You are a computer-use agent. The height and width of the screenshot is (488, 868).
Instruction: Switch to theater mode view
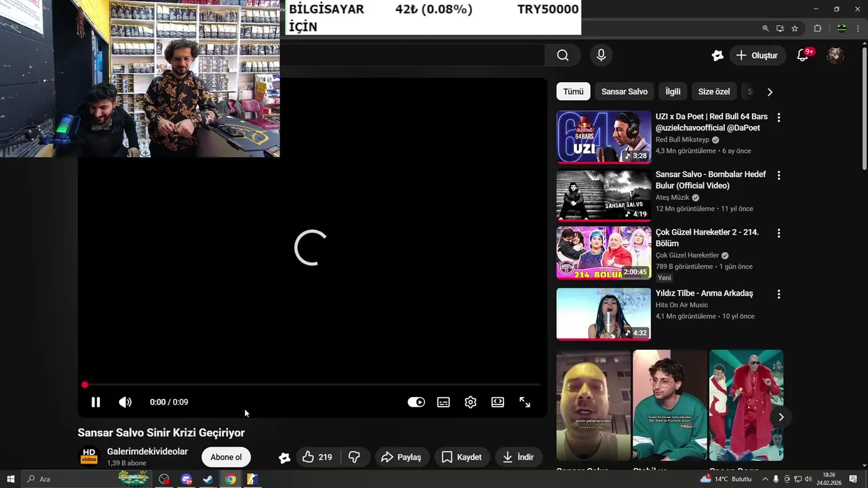click(498, 402)
